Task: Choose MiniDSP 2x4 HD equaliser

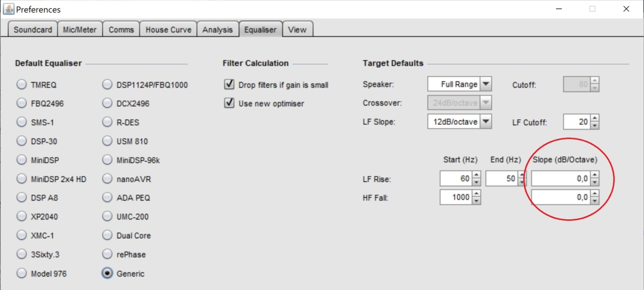Action: [x=21, y=179]
